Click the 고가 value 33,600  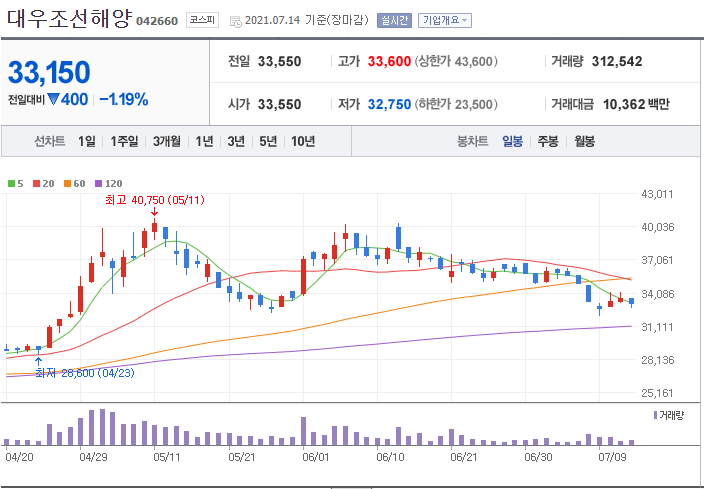tap(389, 62)
